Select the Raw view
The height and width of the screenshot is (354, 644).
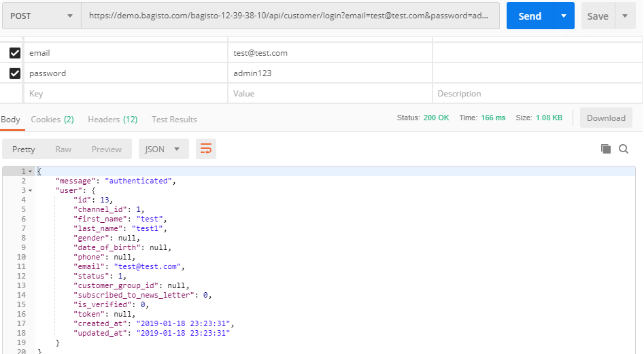click(x=63, y=149)
